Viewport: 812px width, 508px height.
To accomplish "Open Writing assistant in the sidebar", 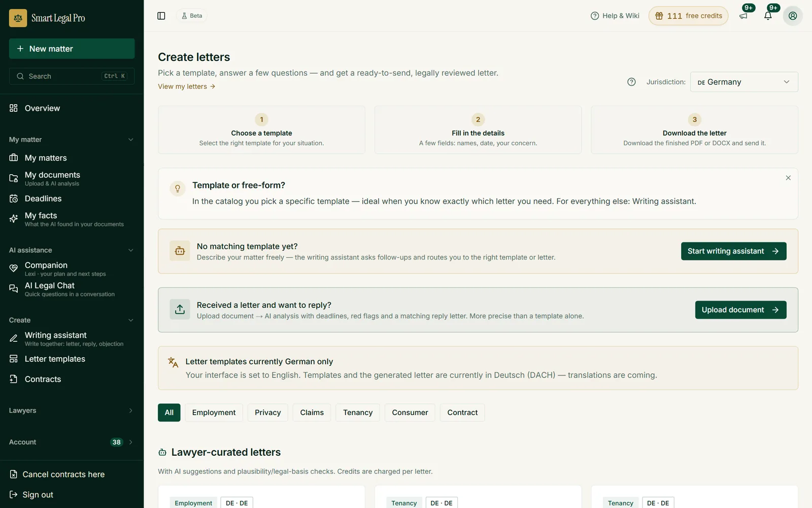I will point(72,339).
